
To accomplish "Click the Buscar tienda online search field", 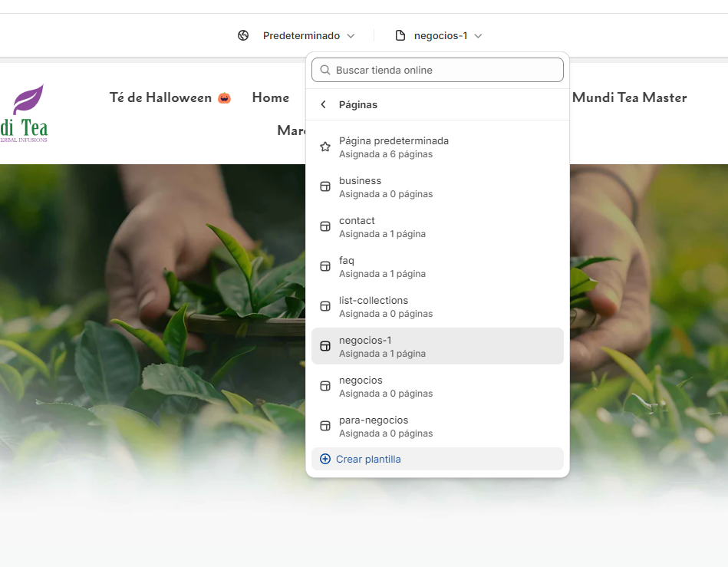I will coord(437,70).
